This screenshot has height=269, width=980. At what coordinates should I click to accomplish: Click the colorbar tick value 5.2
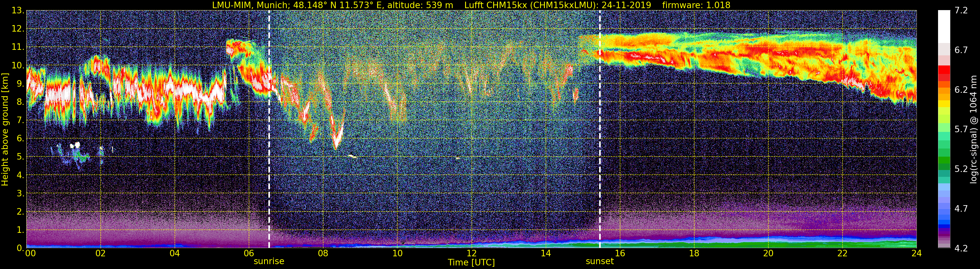(x=961, y=169)
